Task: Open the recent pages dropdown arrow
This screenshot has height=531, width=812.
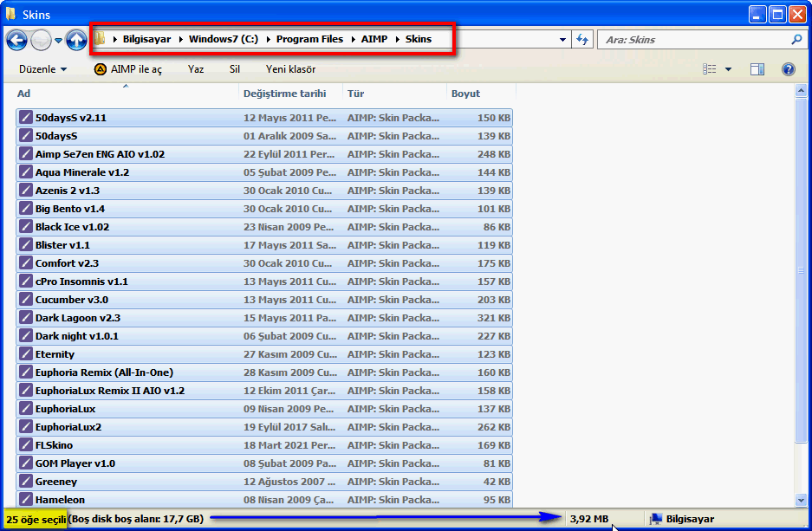Action: 59,41
